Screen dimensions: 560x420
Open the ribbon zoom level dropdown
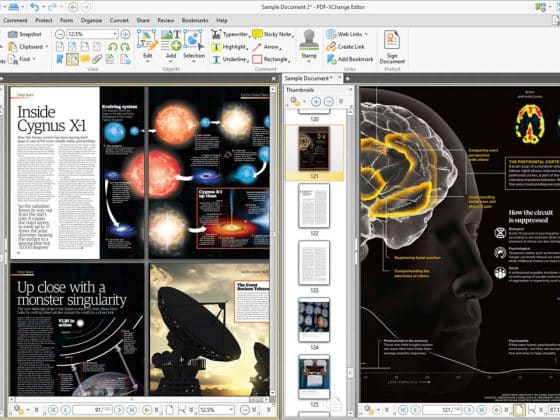[115, 34]
